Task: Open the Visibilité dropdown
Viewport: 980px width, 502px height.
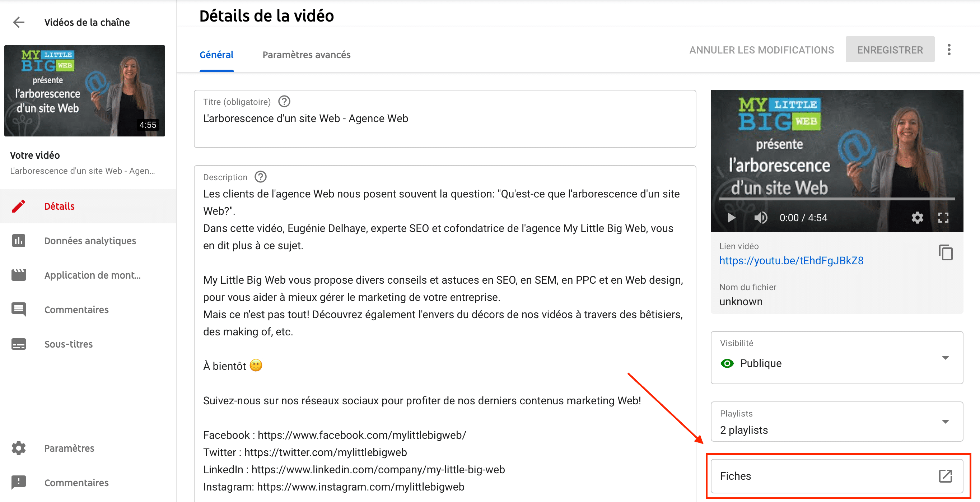Action: 945,358
